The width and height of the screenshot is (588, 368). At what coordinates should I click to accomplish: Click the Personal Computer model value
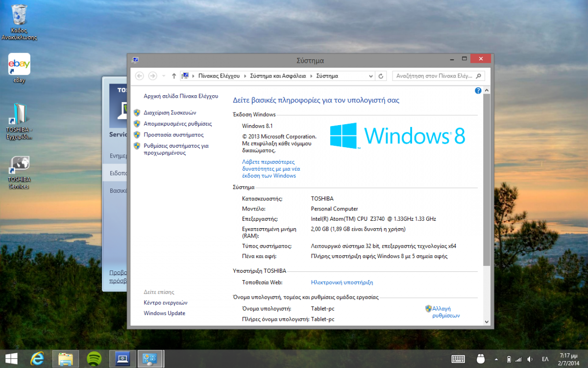(x=335, y=209)
